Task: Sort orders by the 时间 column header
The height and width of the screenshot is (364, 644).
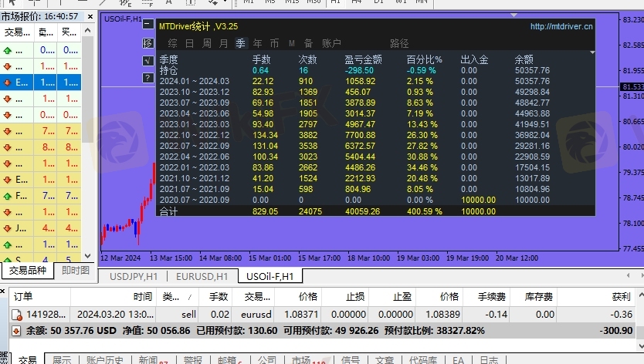Action: click(114, 297)
